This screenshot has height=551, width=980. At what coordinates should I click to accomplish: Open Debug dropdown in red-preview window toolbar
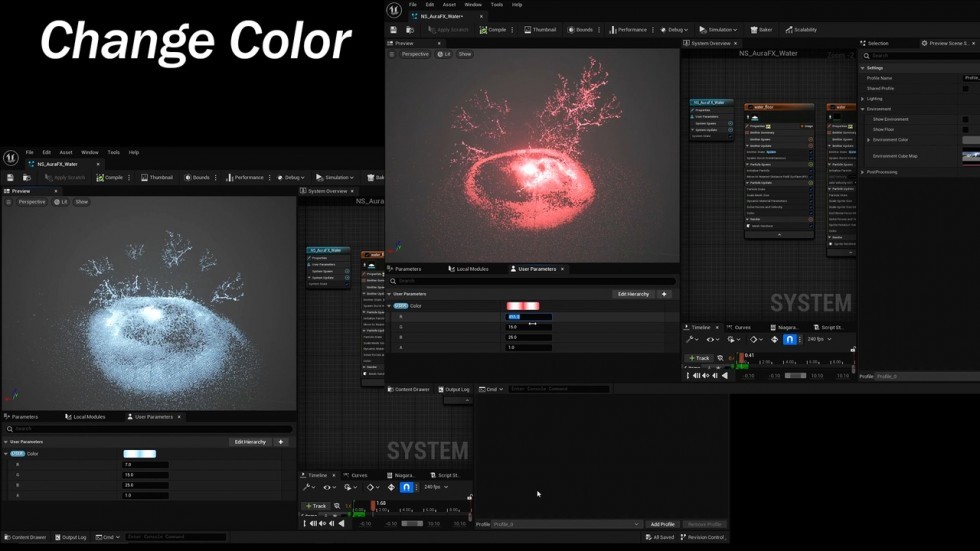point(674,29)
